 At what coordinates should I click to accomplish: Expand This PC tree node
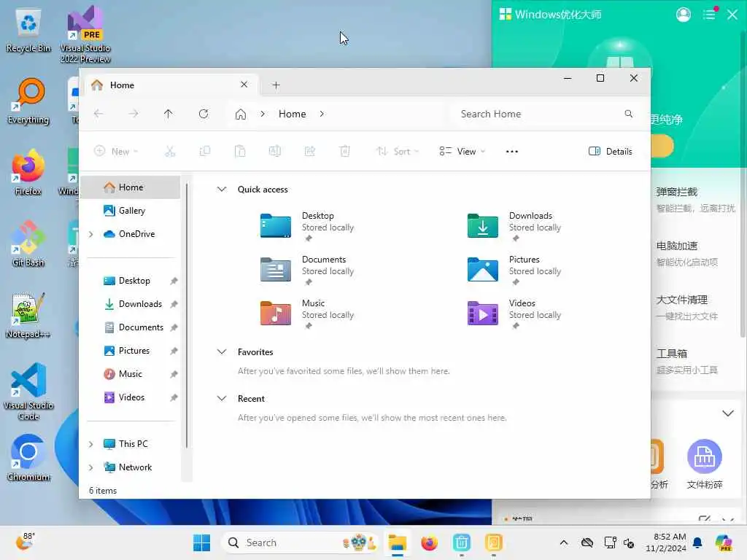(x=91, y=444)
